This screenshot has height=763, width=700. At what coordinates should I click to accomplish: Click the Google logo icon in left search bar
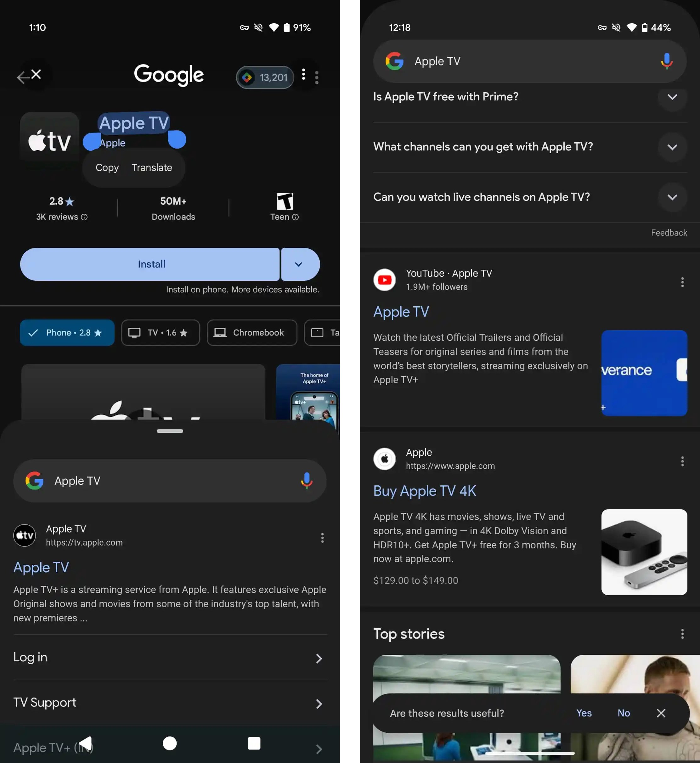(35, 481)
